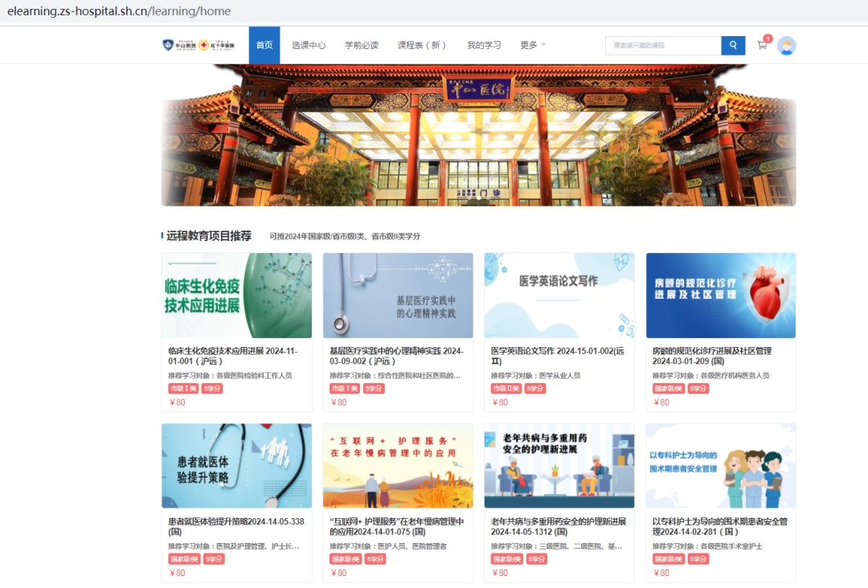This screenshot has width=868, height=588.
Task: Open the user avatar profile icon
Action: pyautogui.click(x=787, y=45)
